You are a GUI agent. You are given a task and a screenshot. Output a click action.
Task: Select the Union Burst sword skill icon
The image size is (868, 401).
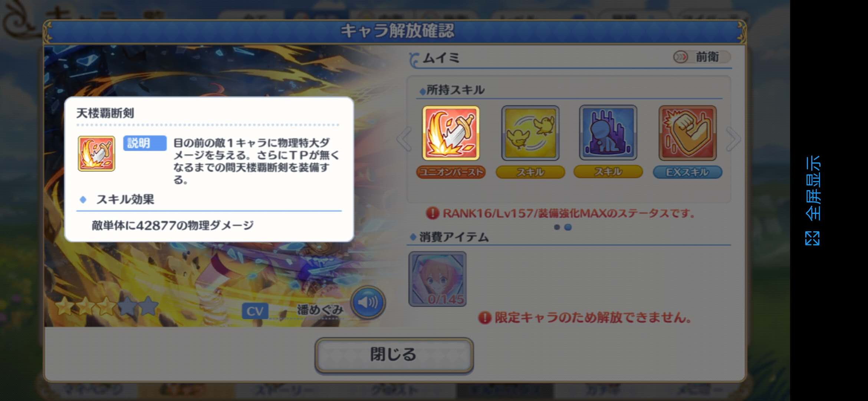(x=451, y=133)
